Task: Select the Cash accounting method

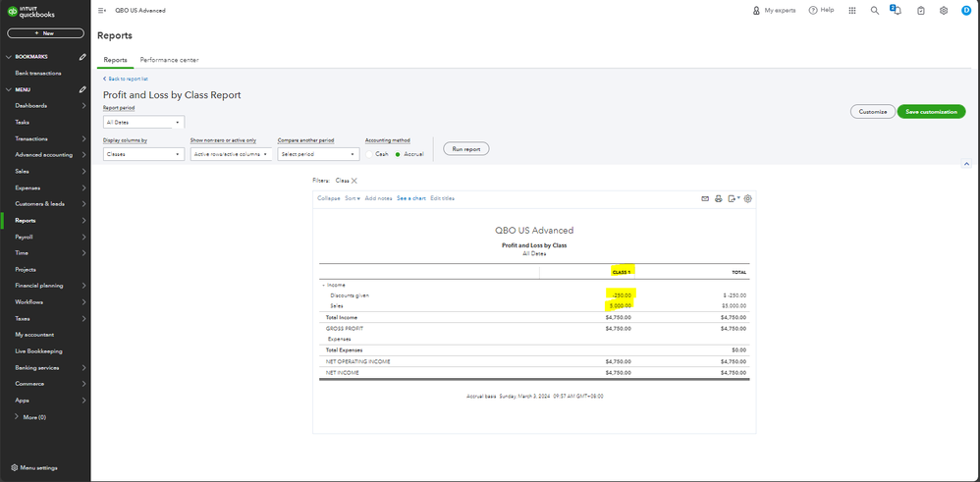Action: click(x=370, y=154)
